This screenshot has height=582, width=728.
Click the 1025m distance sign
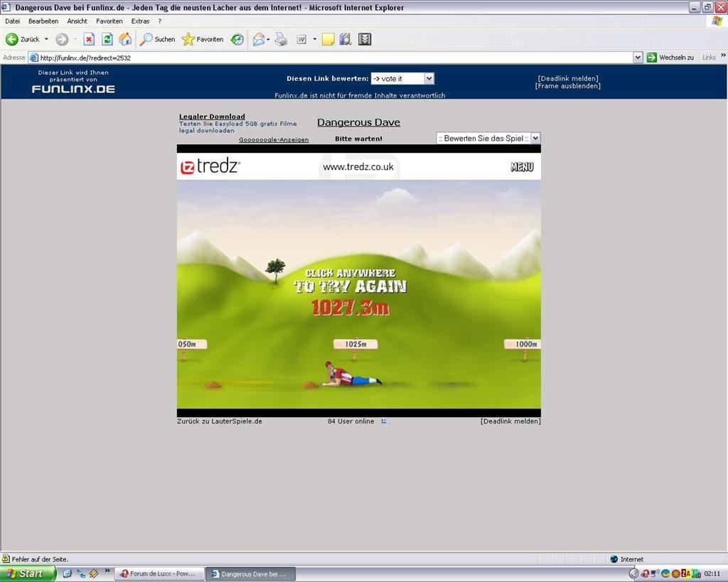(x=355, y=345)
